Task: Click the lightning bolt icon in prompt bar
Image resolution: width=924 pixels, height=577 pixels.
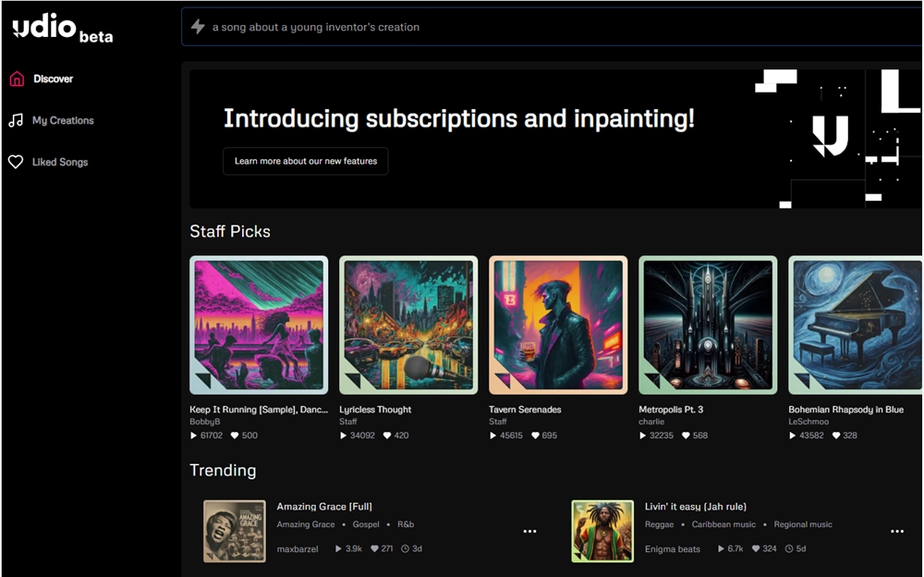Action: click(198, 27)
